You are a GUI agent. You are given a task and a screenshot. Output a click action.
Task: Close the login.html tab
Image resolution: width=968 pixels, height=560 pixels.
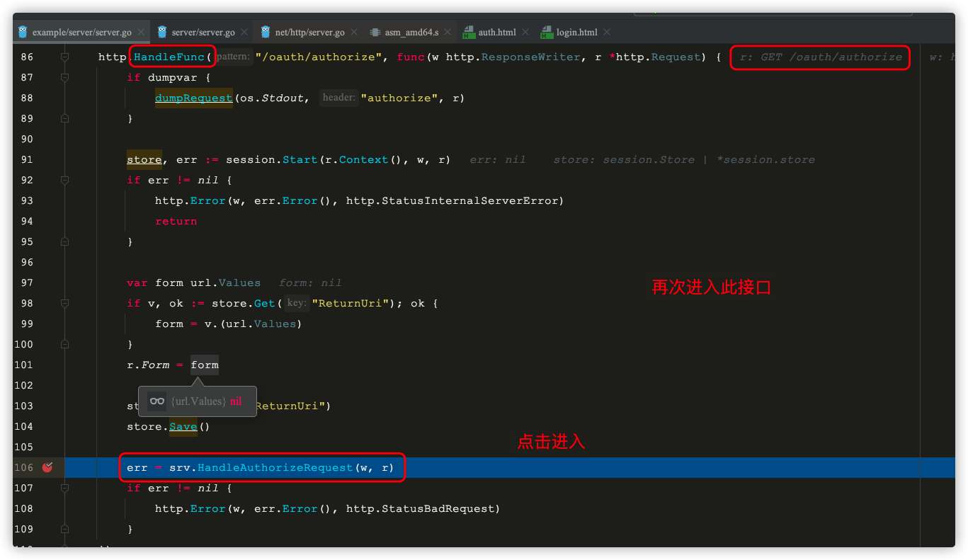(x=607, y=33)
